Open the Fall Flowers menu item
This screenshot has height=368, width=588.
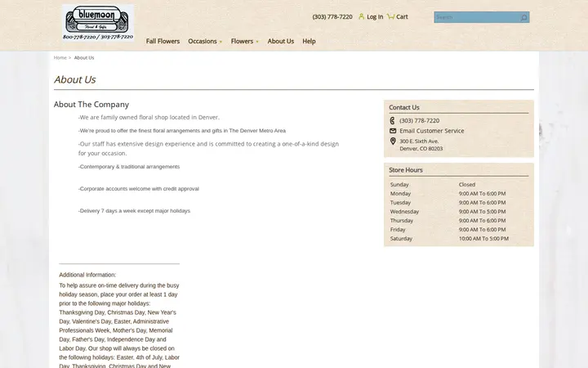(x=163, y=41)
